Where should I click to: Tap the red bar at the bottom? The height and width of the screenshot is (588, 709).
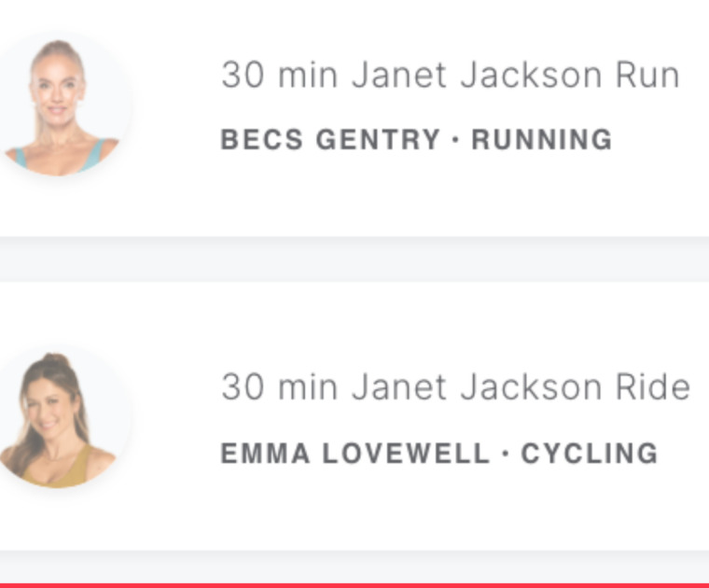click(x=354, y=584)
